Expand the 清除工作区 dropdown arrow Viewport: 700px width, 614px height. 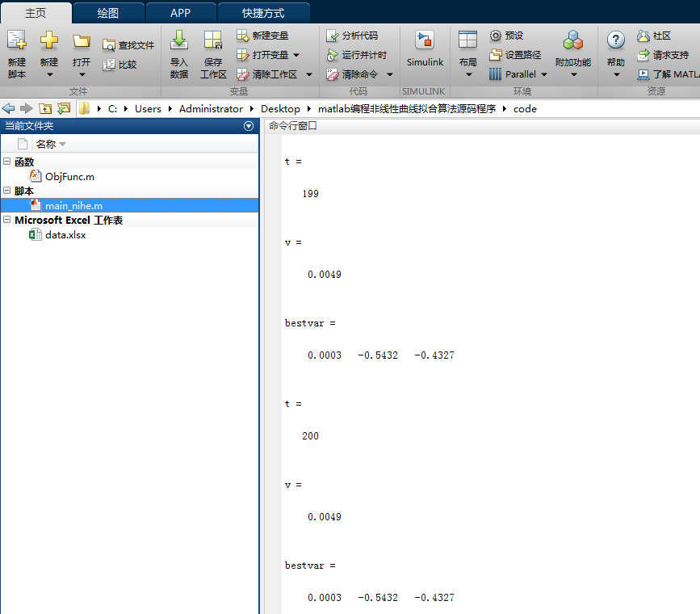(x=309, y=74)
